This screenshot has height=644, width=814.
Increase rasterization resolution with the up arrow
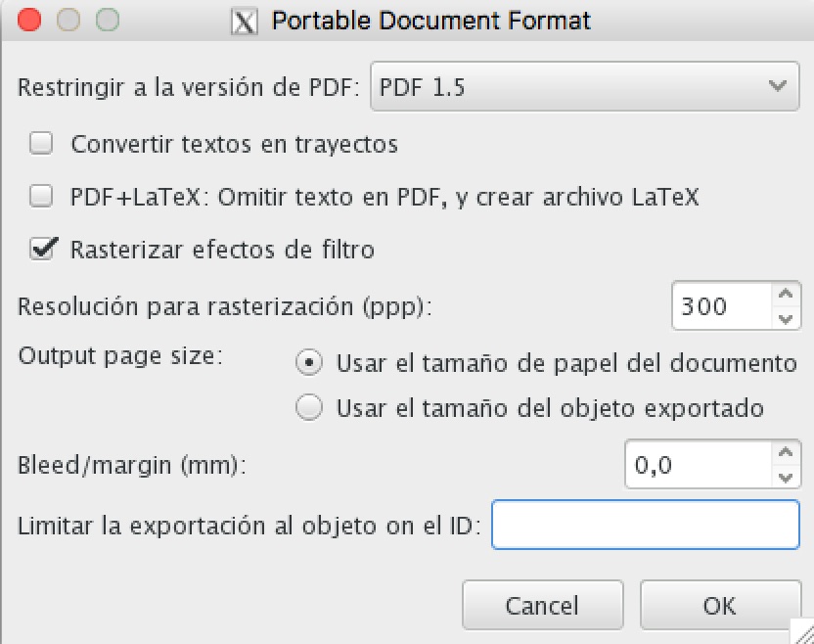click(783, 295)
